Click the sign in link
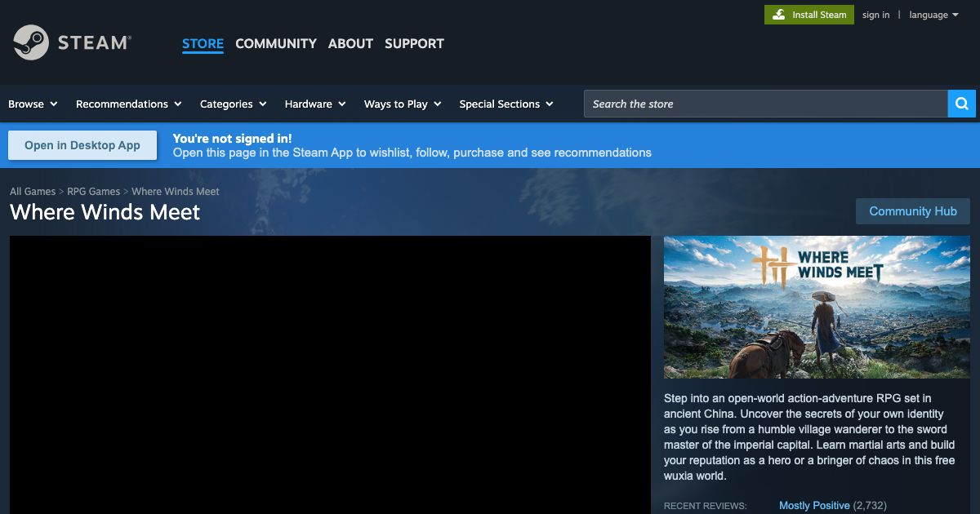The height and width of the screenshot is (514, 980). (x=876, y=15)
